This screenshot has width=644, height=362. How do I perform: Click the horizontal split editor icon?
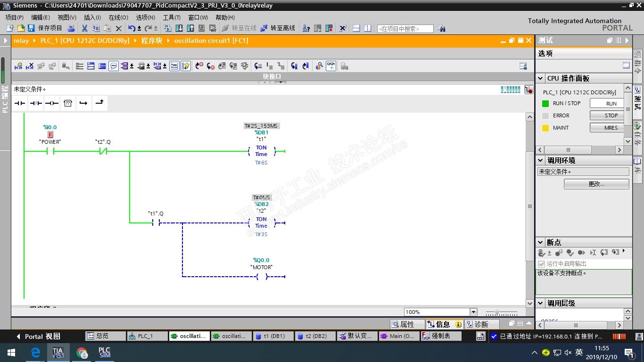[356, 28]
